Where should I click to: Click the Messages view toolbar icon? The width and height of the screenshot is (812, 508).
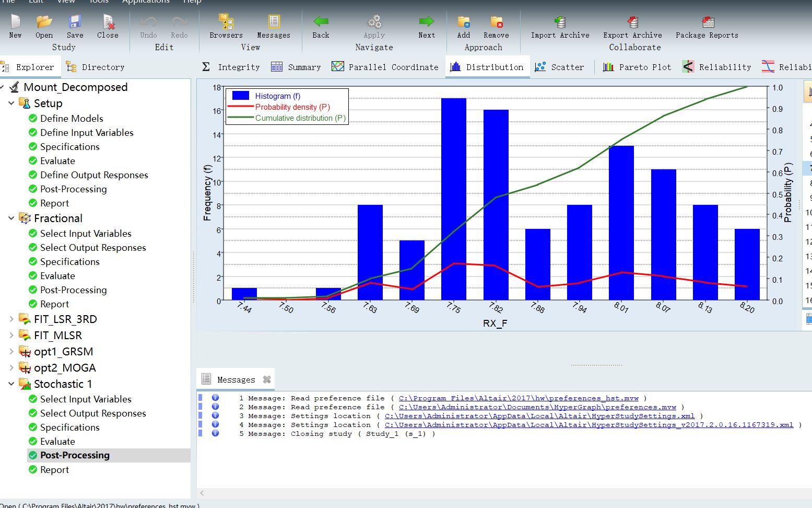click(x=274, y=22)
